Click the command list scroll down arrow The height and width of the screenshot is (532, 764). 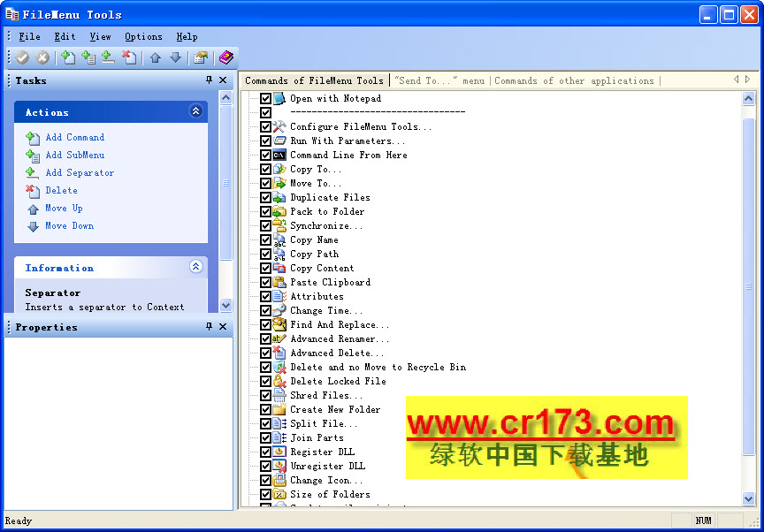748,498
